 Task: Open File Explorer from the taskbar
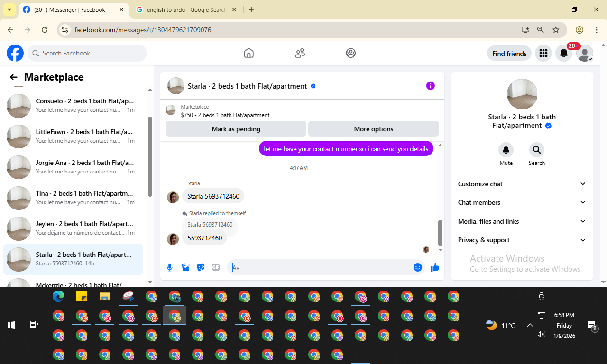click(x=105, y=297)
